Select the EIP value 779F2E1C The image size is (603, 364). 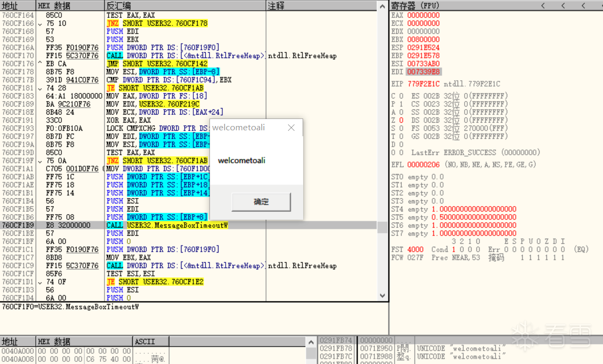click(423, 84)
